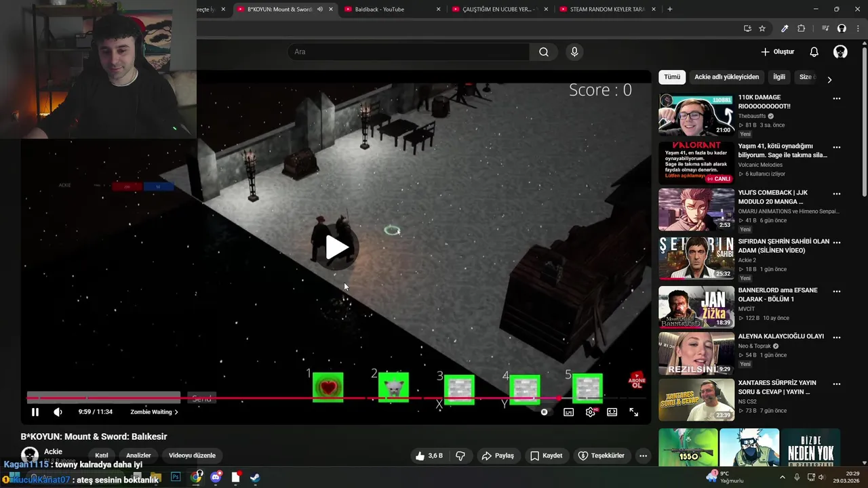This screenshot has width=868, height=488.
Task: Open the Chrome three-dot menu
Action: click(858, 28)
